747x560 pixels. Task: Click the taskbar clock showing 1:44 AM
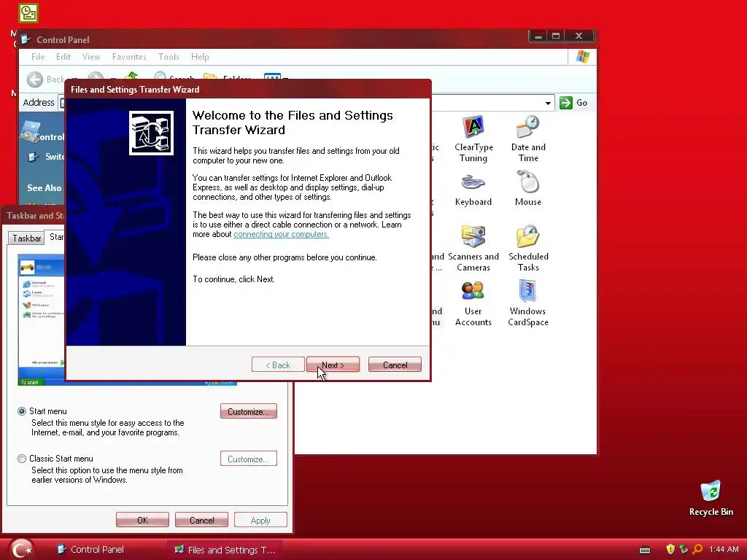click(x=724, y=549)
